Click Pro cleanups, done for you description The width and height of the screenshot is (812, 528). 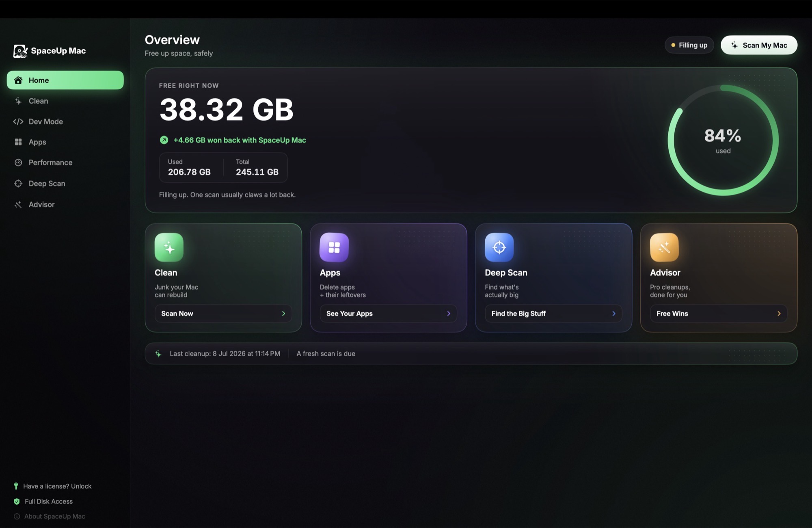click(670, 291)
